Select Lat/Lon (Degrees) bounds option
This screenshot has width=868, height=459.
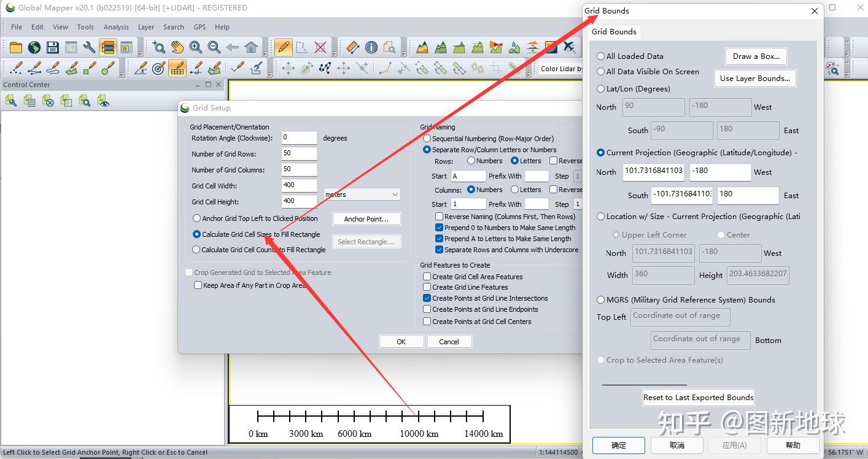coord(601,88)
